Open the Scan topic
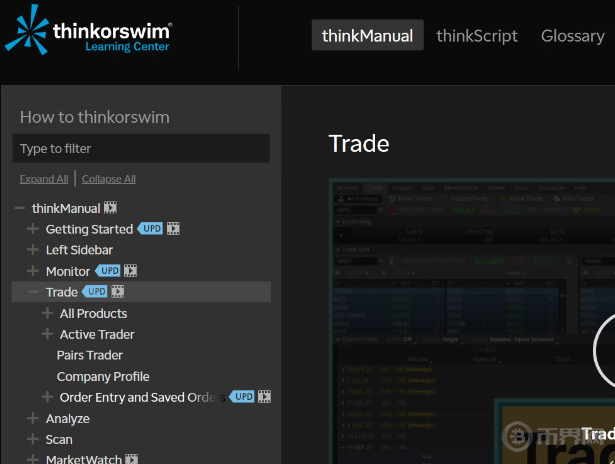This screenshot has width=615, height=464. click(x=59, y=439)
